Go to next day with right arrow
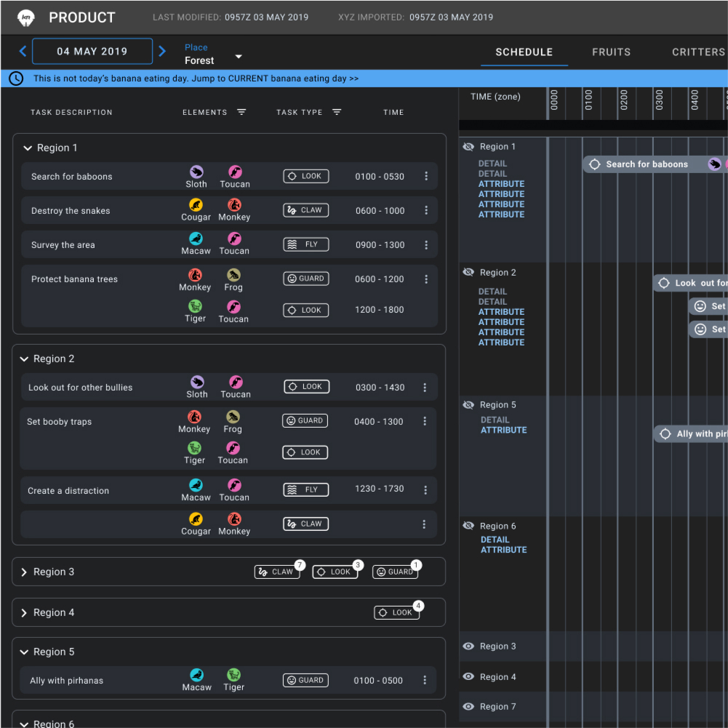 [162, 51]
